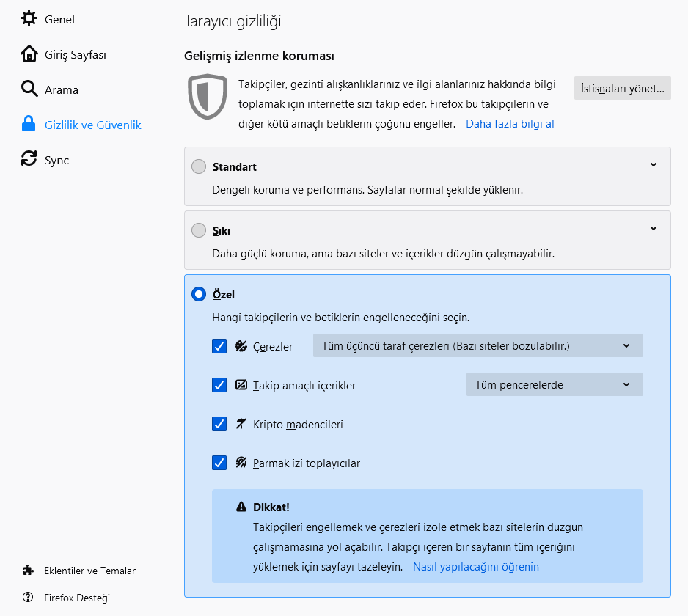Choose the Sıkı protection radio button
The height and width of the screenshot is (616, 688).
[x=199, y=231]
